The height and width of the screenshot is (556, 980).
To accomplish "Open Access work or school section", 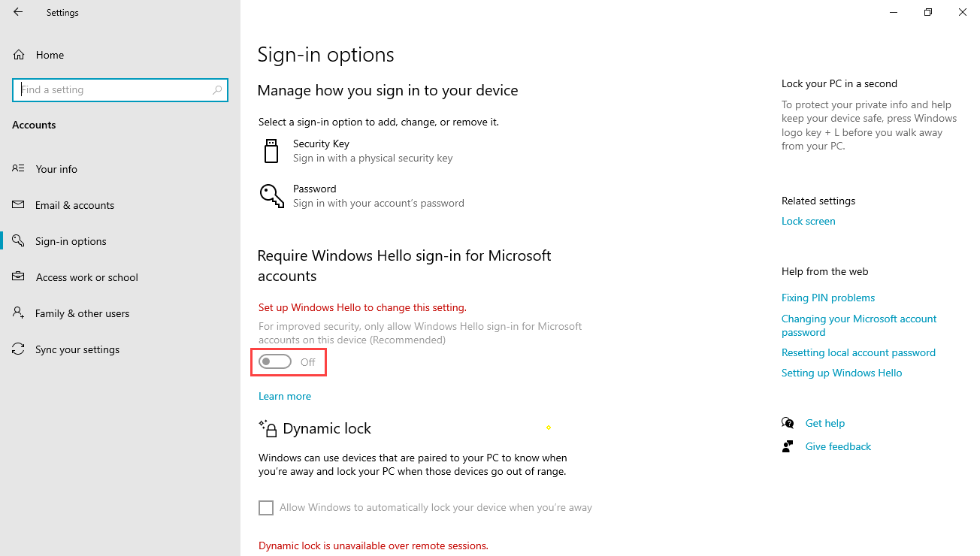I will pos(87,277).
